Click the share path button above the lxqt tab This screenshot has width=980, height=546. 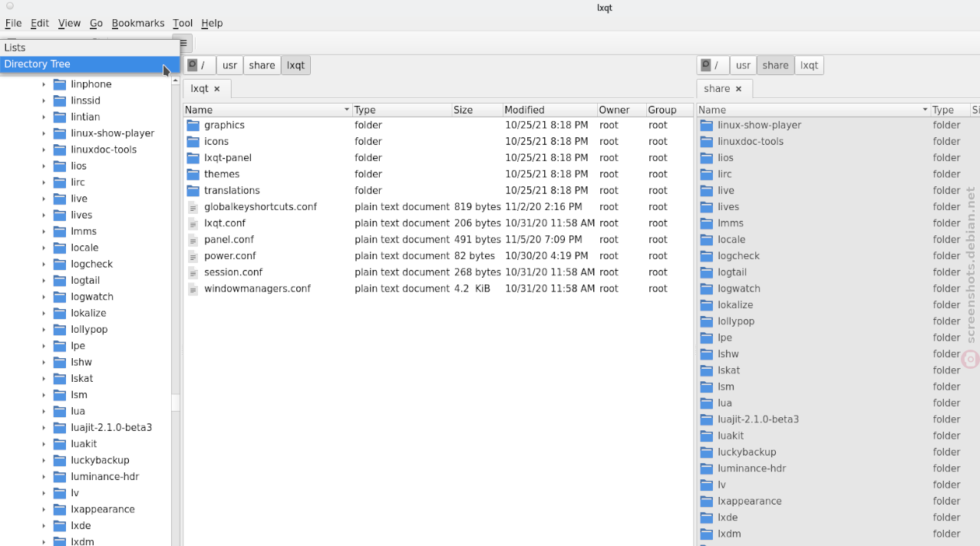click(x=262, y=65)
